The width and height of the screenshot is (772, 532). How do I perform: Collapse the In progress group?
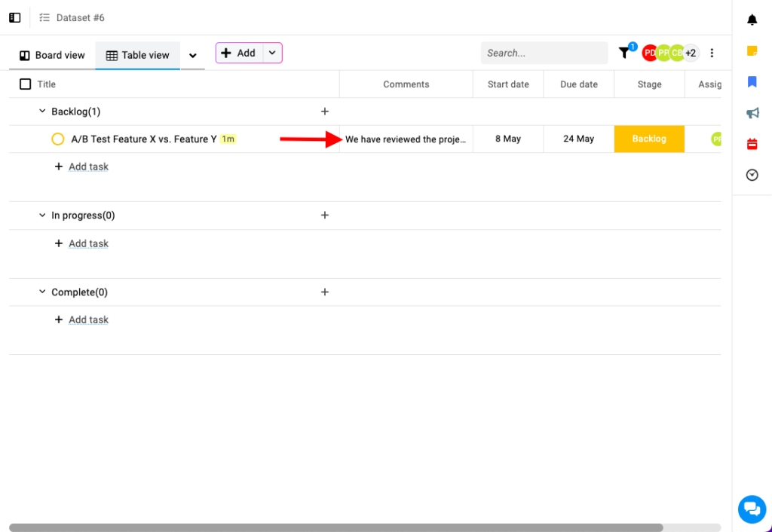click(x=42, y=216)
